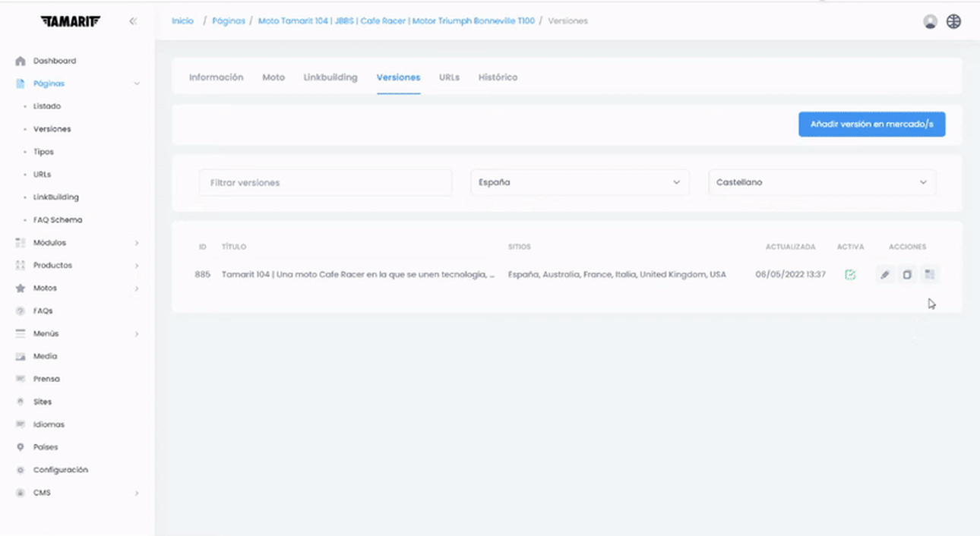Open the user profile avatar icon
The height and width of the screenshot is (536, 980).
coord(930,21)
